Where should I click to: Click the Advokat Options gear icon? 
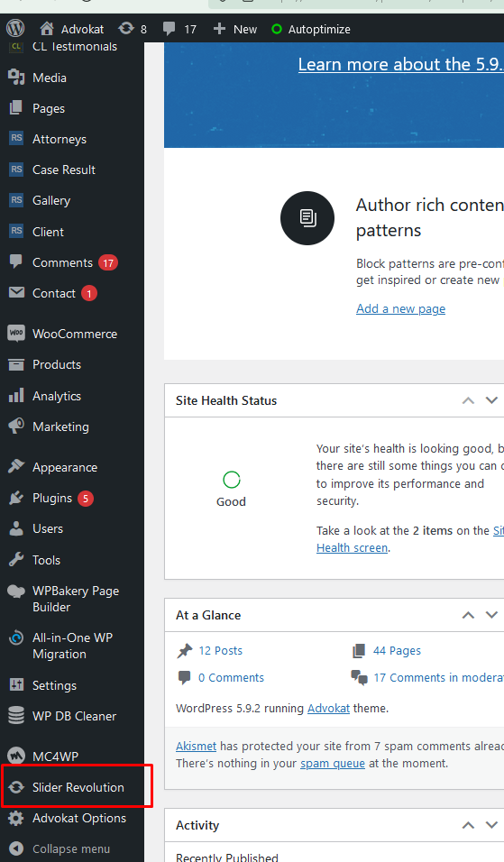(16, 818)
